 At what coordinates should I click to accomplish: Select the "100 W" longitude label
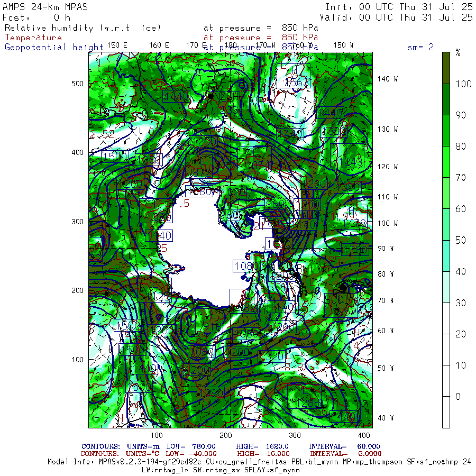(x=387, y=223)
